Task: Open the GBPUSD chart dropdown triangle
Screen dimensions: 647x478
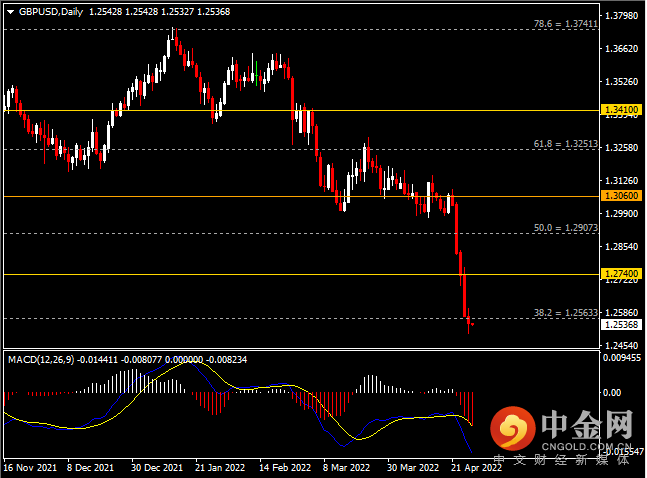Action: coord(10,12)
